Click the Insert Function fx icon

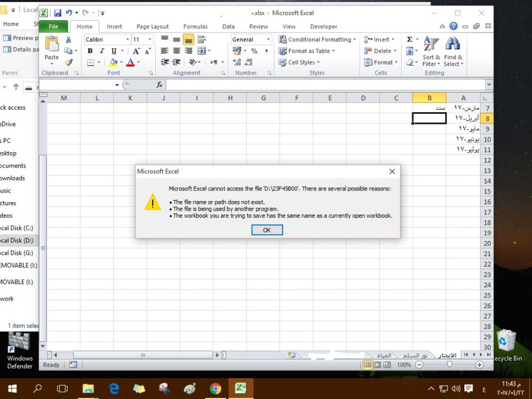click(160, 85)
